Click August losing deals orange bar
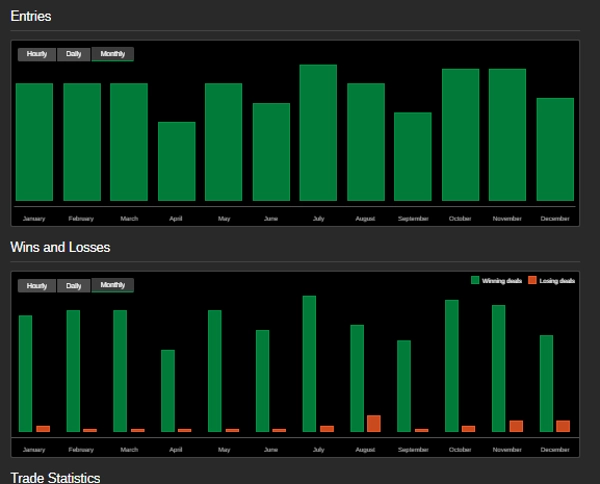The image size is (600, 484). coord(374,424)
